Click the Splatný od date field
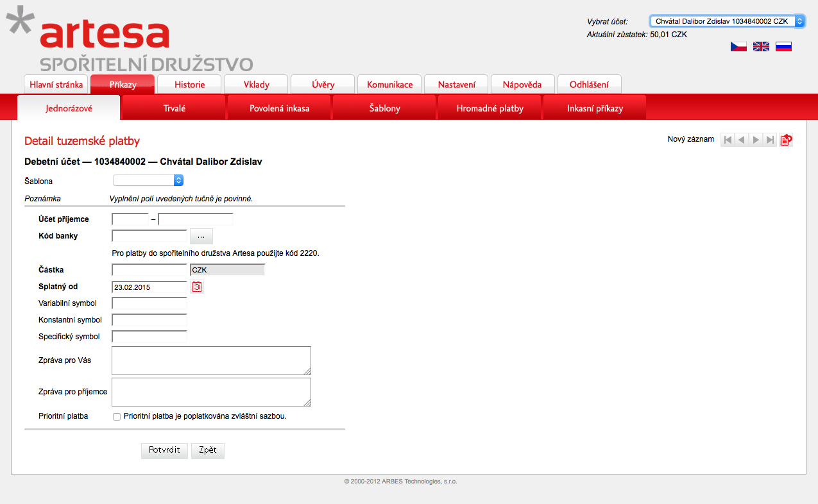Screen dimensions: 818x504 pos(149,287)
